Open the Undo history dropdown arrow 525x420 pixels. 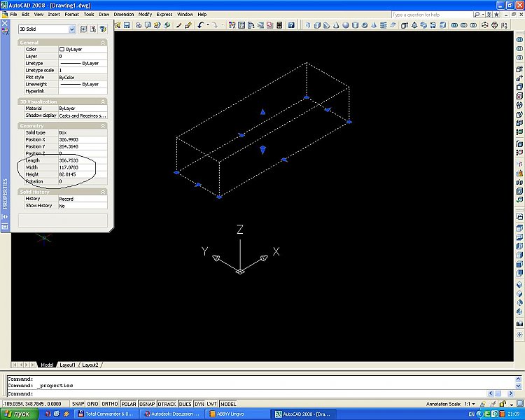[208, 25]
